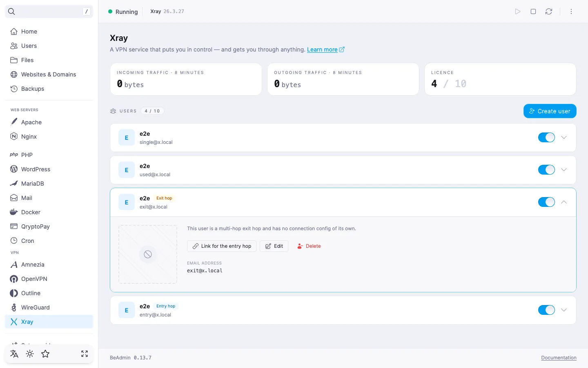Image resolution: width=588 pixels, height=368 pixels.
Task: Click the WordPress logo icon
Action: tap(14, 169)
